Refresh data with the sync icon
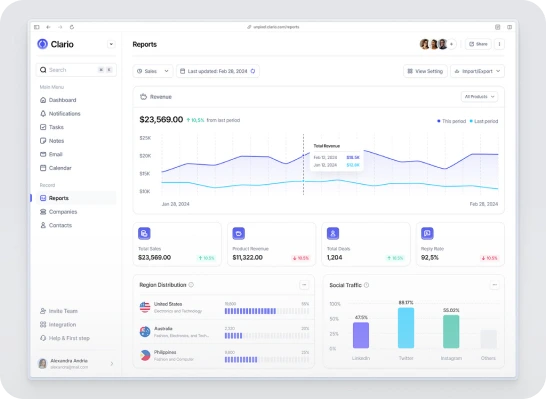The width and height of the screenshot is (546, 399). click(x=253, y=71)
